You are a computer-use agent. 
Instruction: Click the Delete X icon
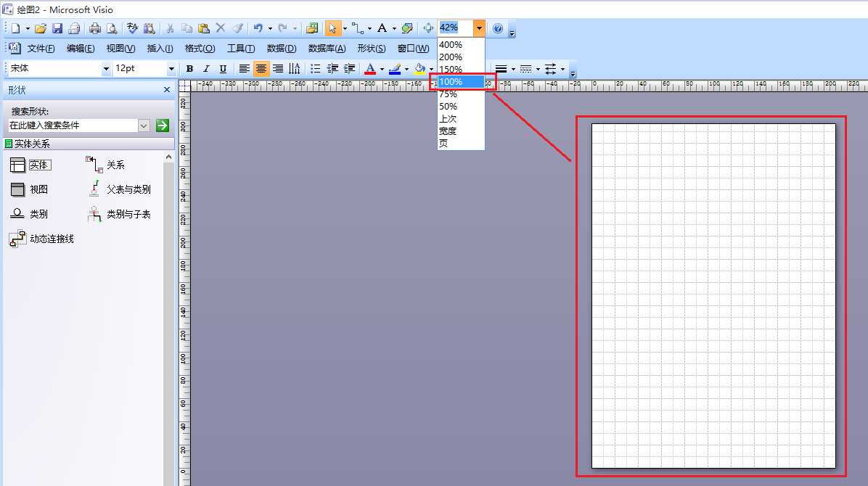pos(221,28)
